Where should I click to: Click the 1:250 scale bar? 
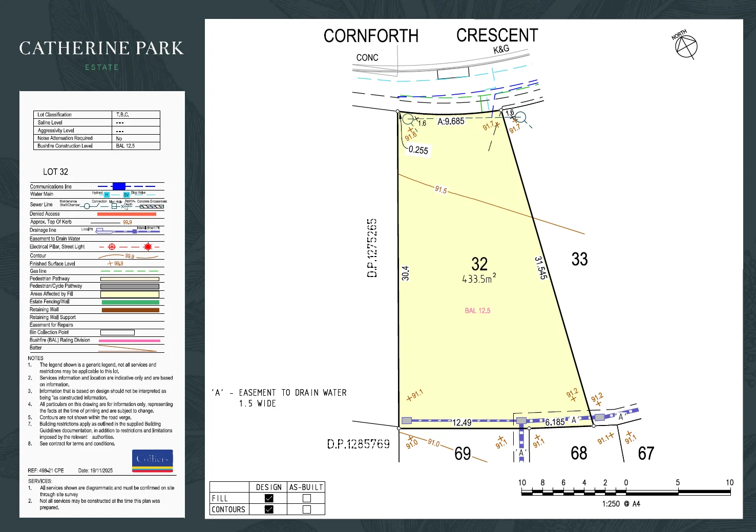(625, 492)
